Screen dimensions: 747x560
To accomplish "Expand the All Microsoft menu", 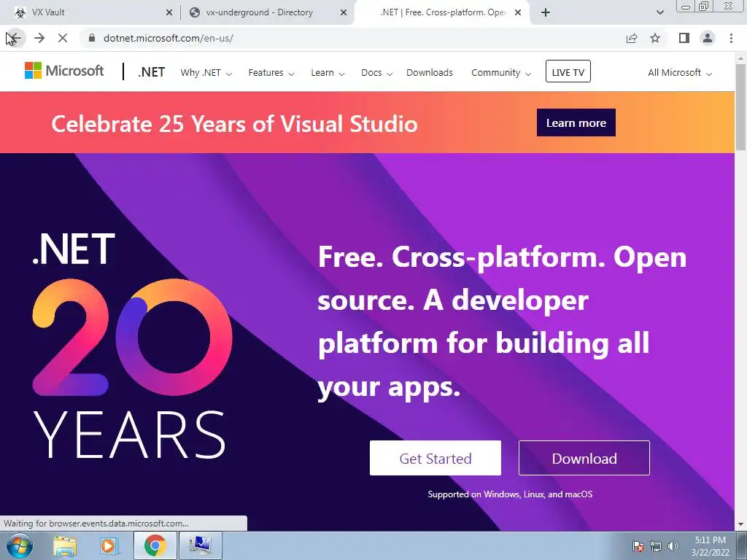I will (679, 73).
